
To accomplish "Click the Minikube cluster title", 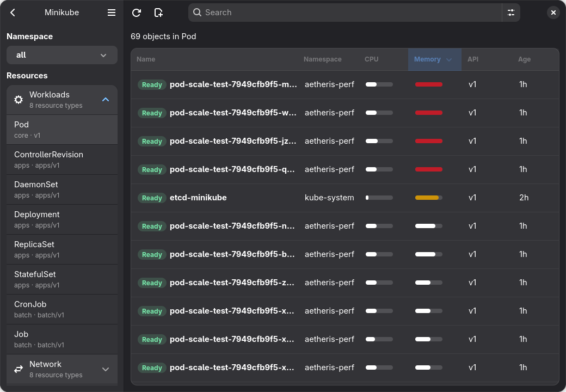I will 61,13.
